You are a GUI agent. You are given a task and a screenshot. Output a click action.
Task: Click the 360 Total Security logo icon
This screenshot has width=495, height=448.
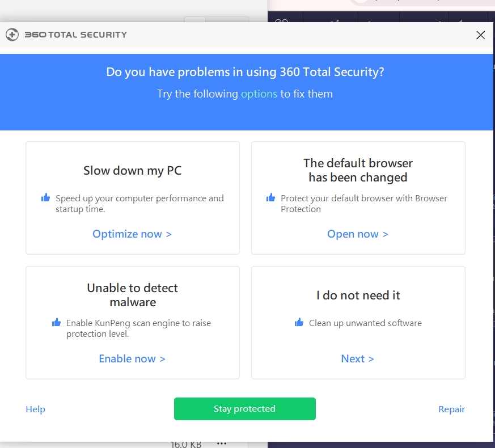(12, 35)
